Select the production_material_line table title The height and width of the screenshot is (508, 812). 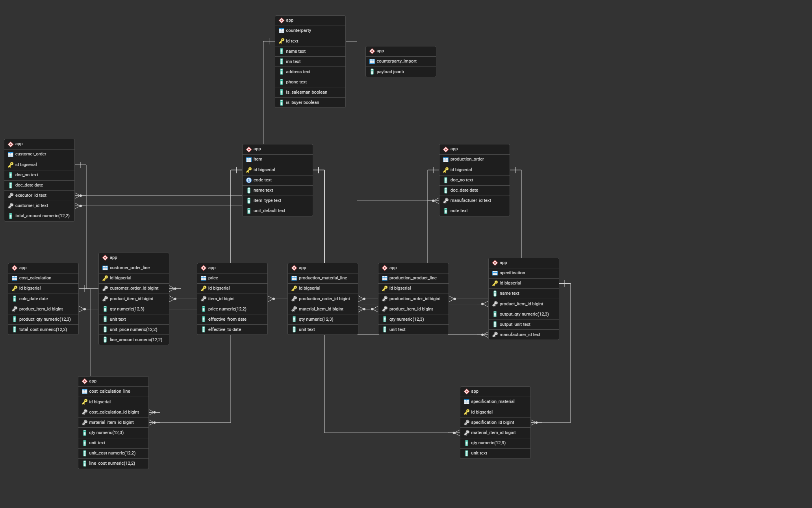323,278
